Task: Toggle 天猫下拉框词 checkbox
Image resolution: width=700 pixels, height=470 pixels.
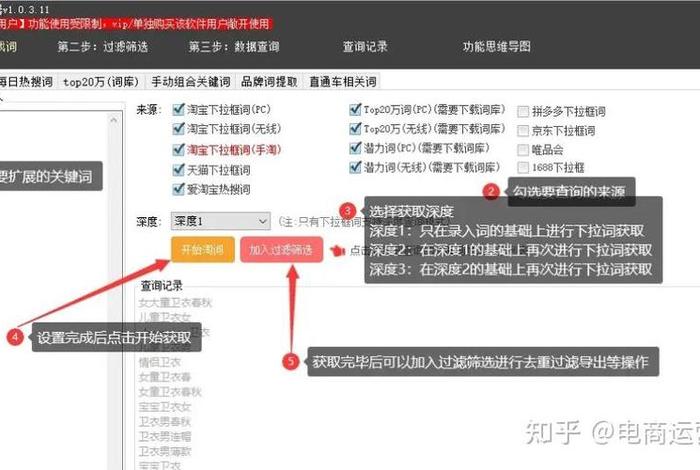Action: tap(178, 170)
